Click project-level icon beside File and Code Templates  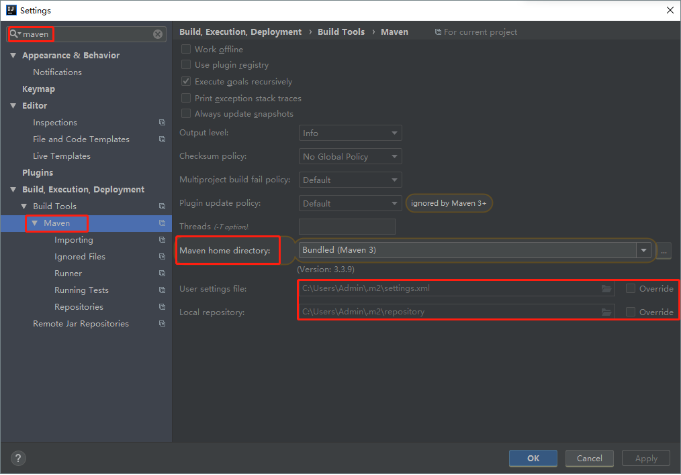pos(162,139)
